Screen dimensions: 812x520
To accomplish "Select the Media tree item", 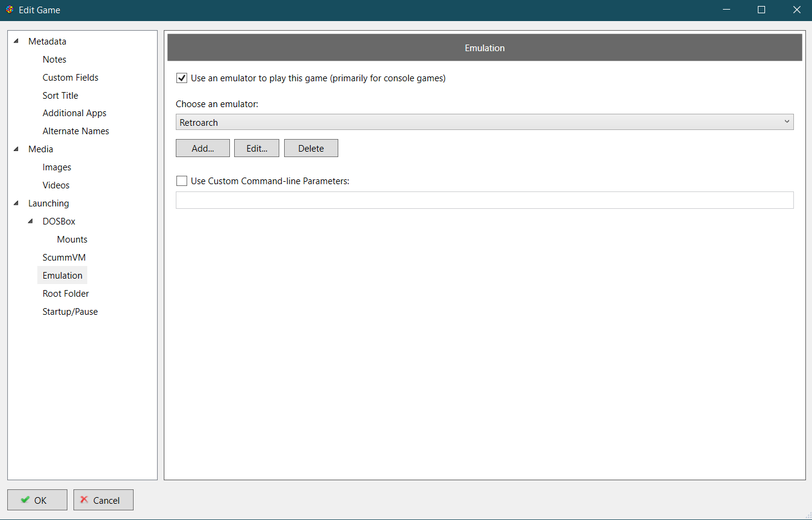I will click(x=40, y=149).
